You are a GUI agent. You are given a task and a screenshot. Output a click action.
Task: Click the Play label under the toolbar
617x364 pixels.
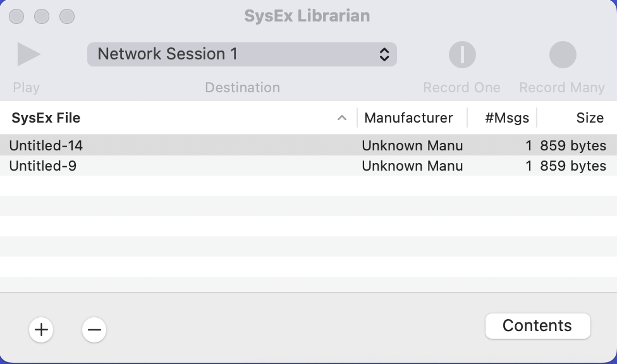[x=26, y=87]
